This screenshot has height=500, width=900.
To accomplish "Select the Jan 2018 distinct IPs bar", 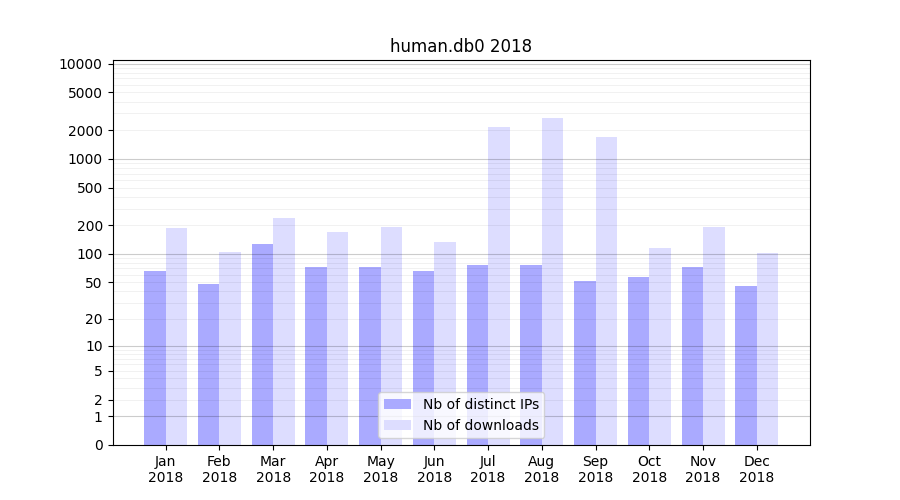I will (x=155, y=358).
